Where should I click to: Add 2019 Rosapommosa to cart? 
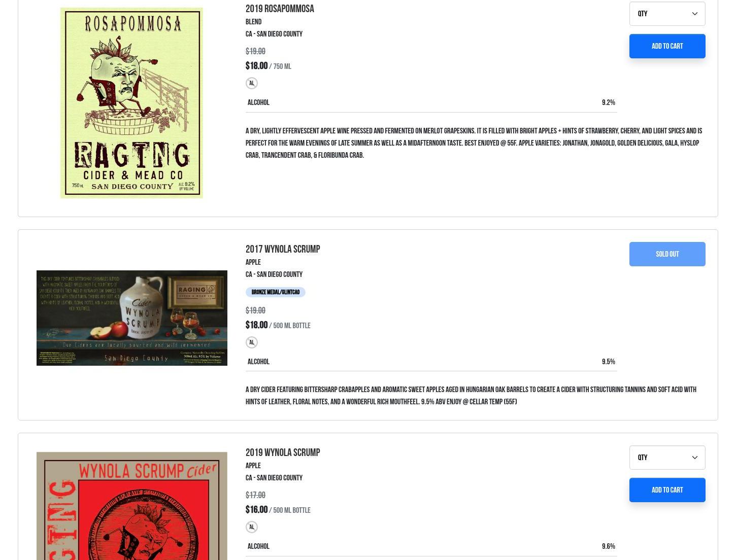tap(667, 46)
